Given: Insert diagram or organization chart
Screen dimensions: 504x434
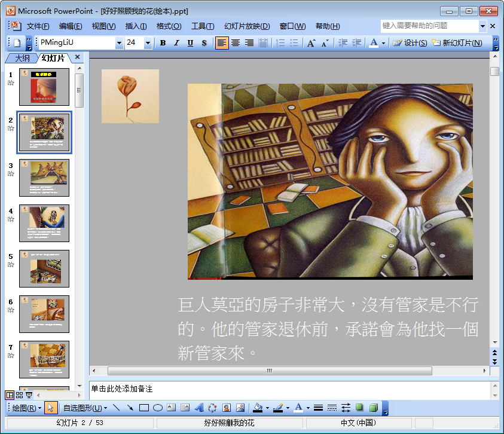Looking at the screenshot, I should click(212, 408).
